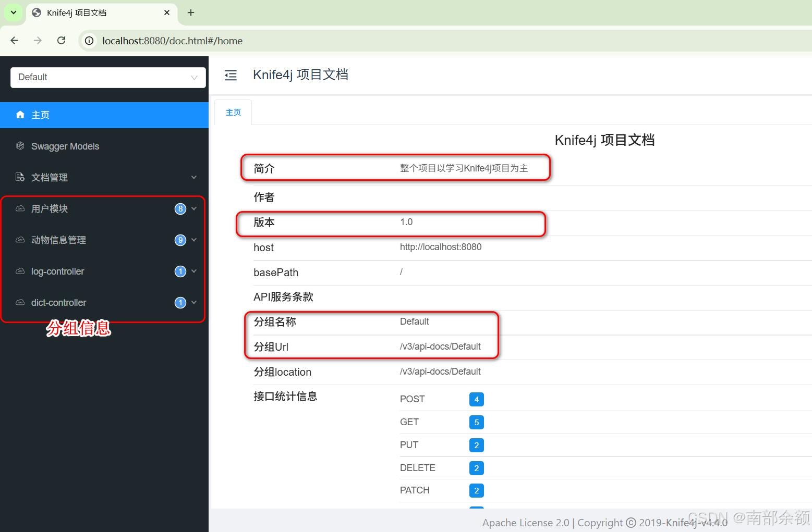
Task: Click the basePath label
Action: (276, 273)
